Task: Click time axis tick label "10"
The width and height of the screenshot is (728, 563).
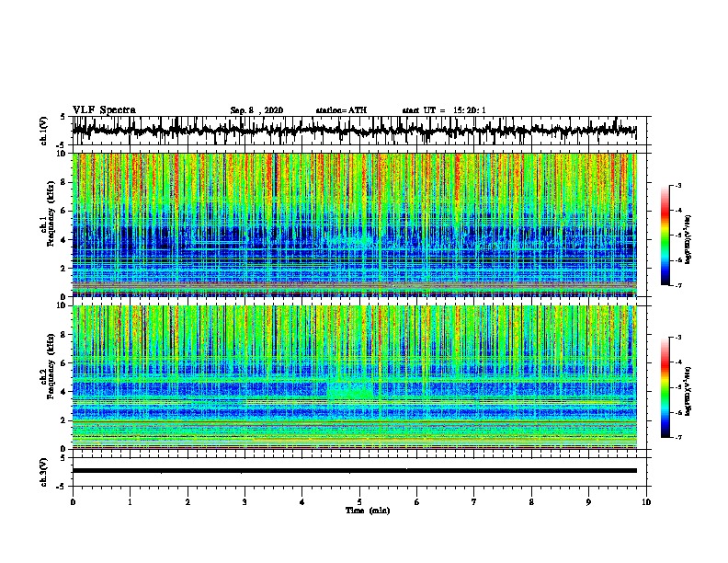Action: [x=646, y=501]
